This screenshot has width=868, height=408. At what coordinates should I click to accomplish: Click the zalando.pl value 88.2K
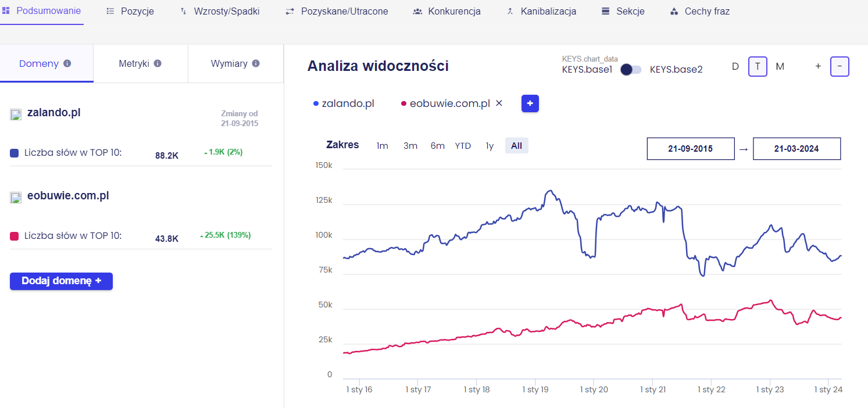tap(167, 156)
